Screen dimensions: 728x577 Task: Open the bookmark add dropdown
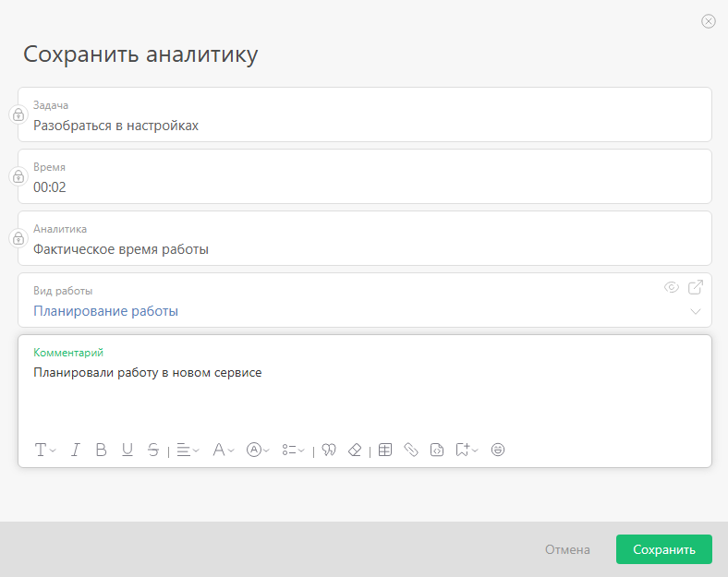click(x=467, y=450)
